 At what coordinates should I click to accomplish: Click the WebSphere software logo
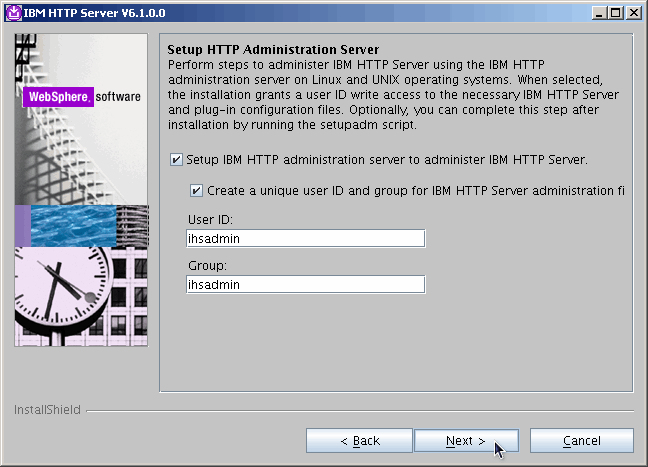pyautogui.click(x=82, y=97)
